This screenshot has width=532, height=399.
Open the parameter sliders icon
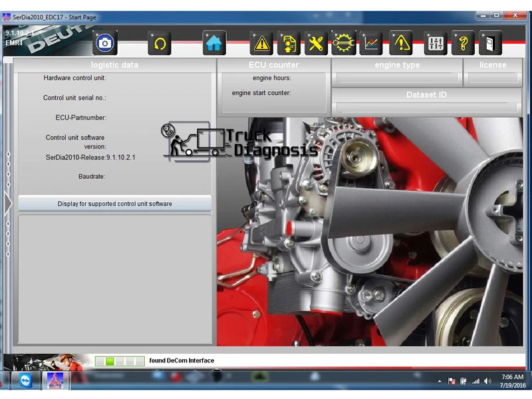tap(436, 43)
